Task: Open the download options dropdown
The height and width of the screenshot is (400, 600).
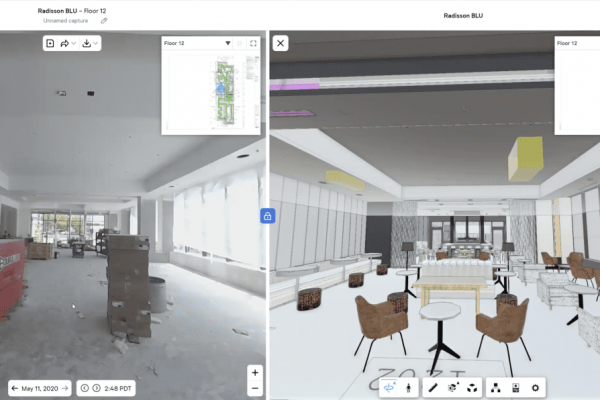Action: click(x=89, y=43)
